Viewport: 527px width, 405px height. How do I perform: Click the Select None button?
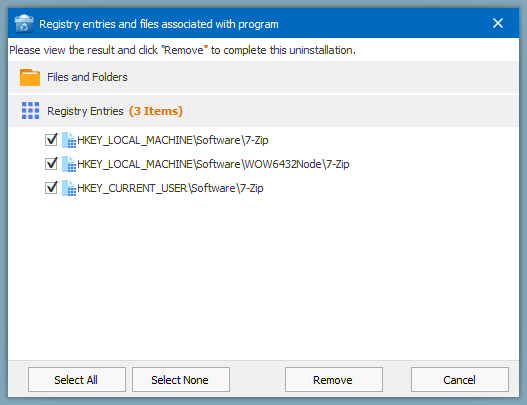tap(181, 379)
